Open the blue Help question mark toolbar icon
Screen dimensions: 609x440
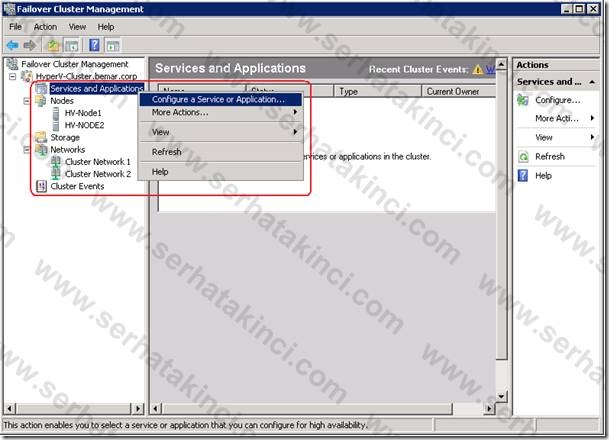(94, 45)
